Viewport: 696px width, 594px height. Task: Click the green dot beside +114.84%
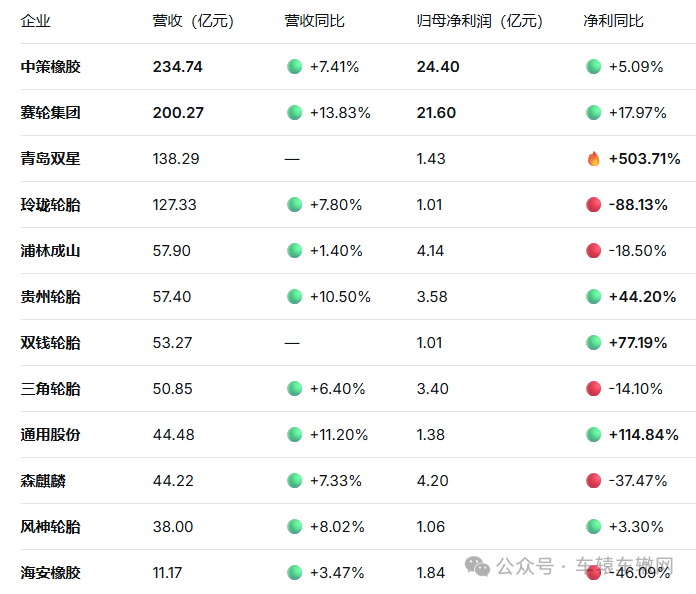(x=593, y=435)
